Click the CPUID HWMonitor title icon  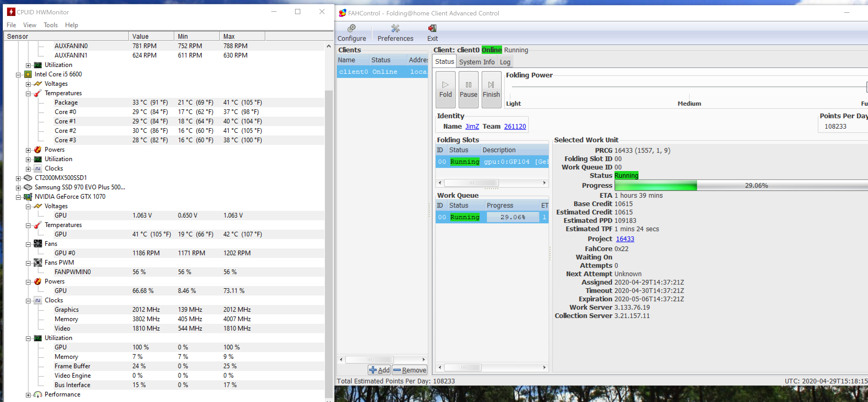point(11,12)
